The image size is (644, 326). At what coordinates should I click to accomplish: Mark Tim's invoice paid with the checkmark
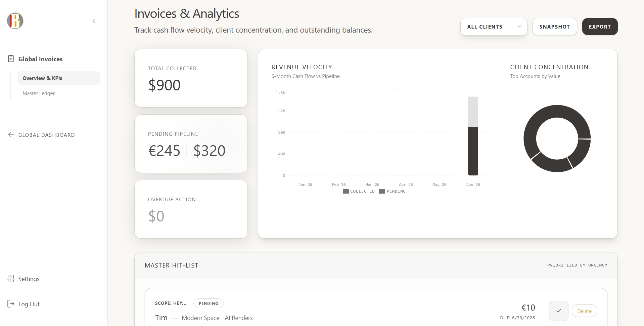(x=558, y=311)
